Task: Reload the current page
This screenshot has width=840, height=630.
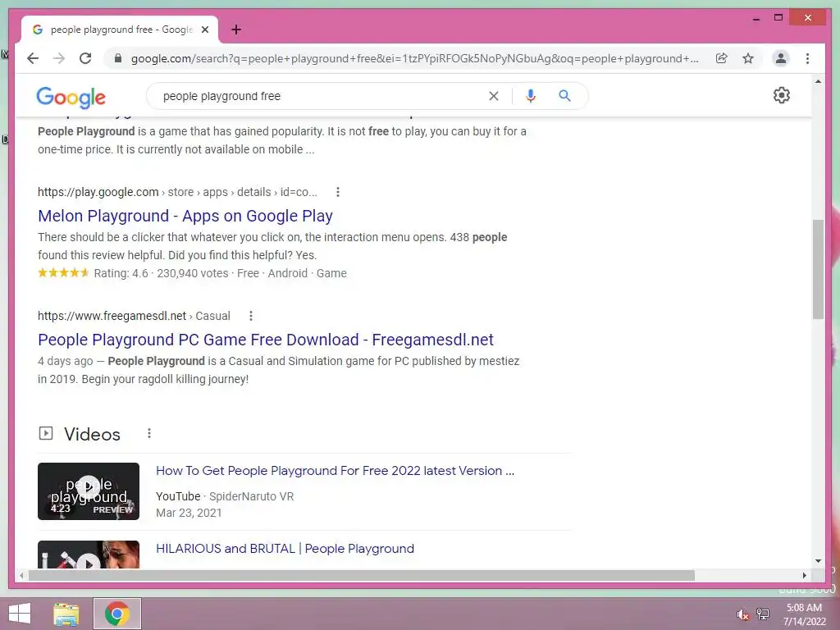Action: (85, 58)
